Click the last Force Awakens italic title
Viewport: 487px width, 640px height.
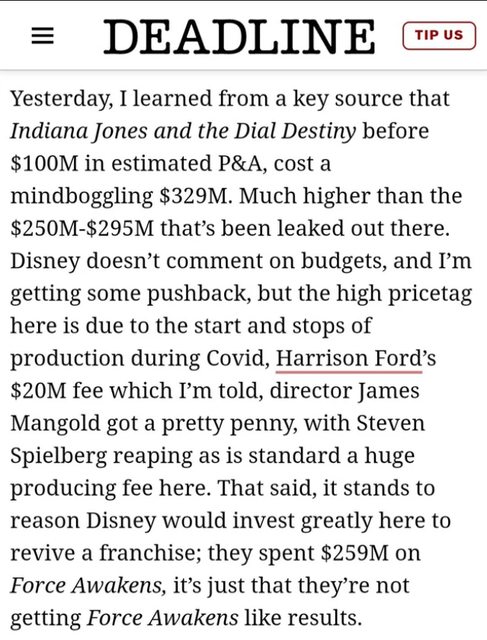coord(162,618)
